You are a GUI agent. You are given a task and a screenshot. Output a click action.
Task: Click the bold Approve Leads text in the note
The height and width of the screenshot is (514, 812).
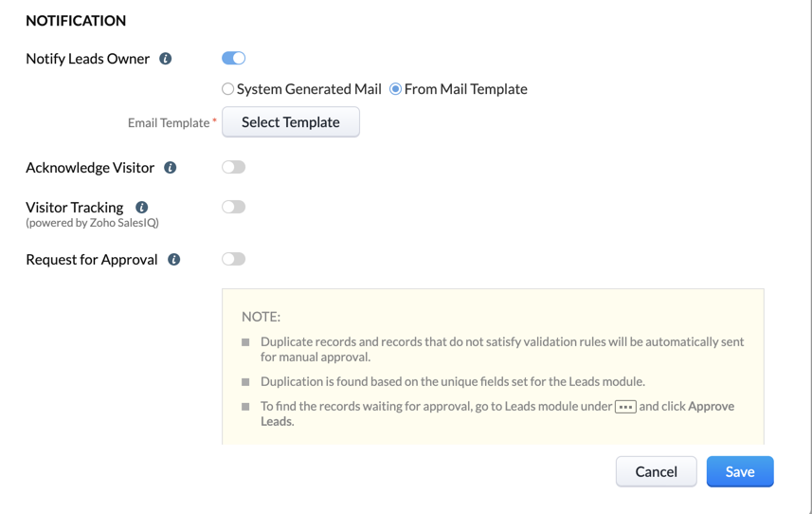tap(711, 406)
